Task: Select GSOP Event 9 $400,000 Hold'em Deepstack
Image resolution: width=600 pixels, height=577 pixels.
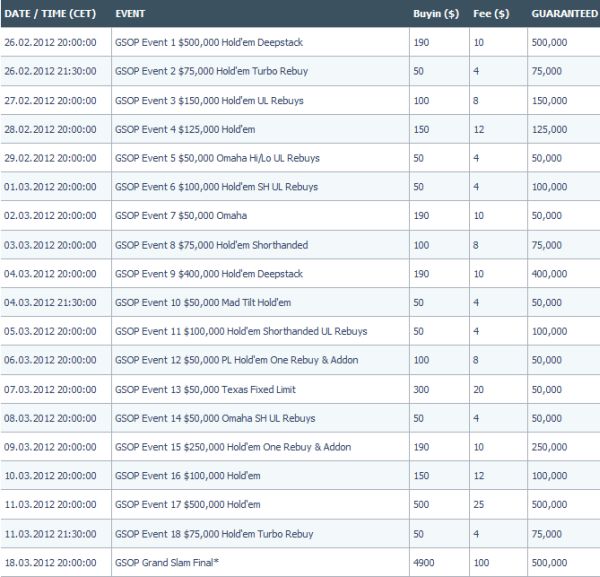Action: [209, 274]
